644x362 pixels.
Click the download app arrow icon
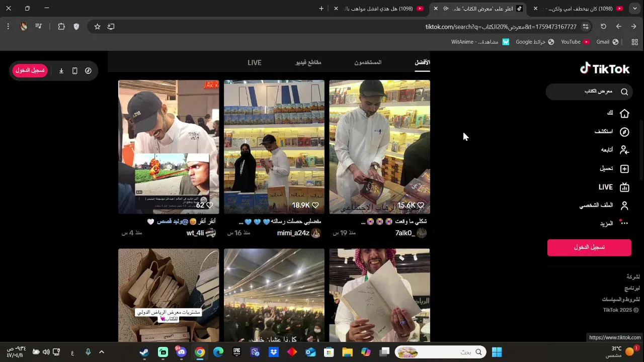click(61, 71)
